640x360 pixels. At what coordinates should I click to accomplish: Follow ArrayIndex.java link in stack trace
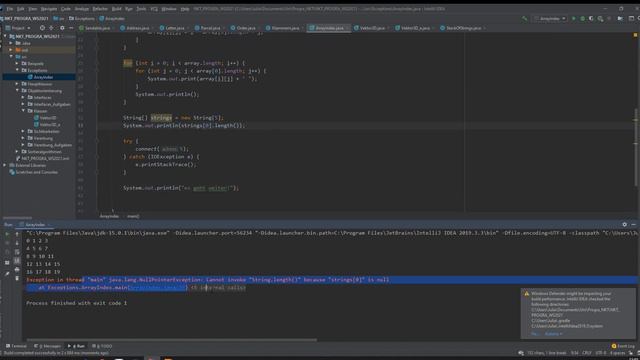click(157, 288)
